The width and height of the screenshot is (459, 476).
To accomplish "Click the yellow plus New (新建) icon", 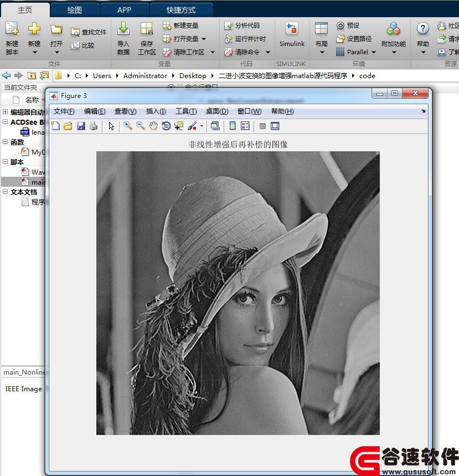I will [x=34, y=29].
